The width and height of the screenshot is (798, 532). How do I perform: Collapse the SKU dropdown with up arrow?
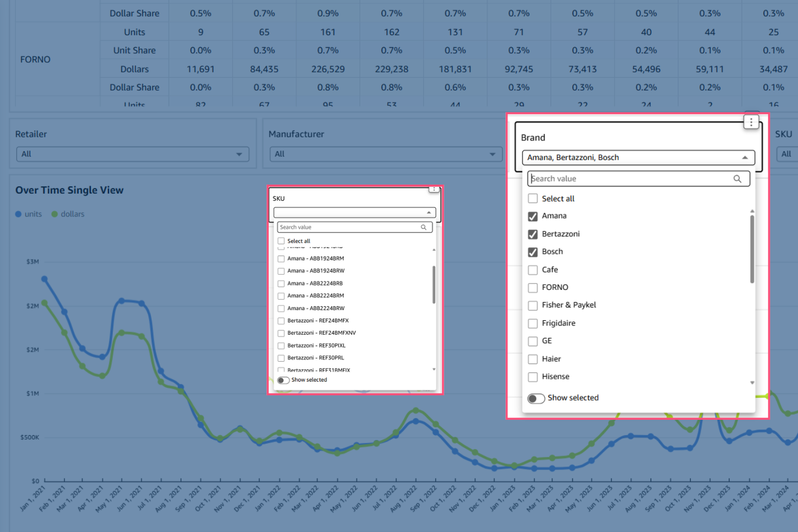point(429,213)
